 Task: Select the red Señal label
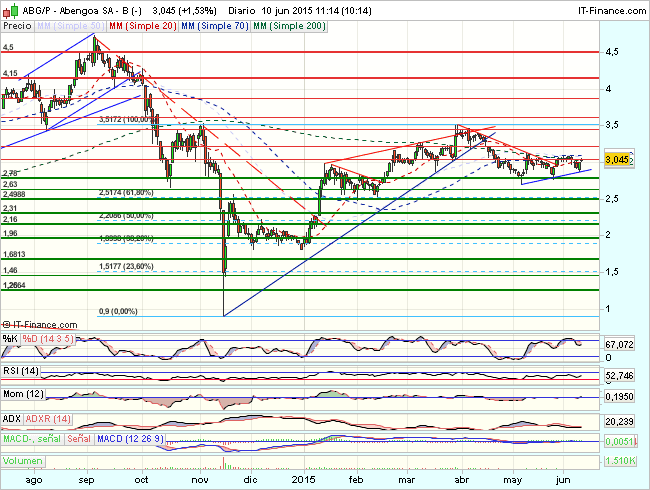click(79, 439)
